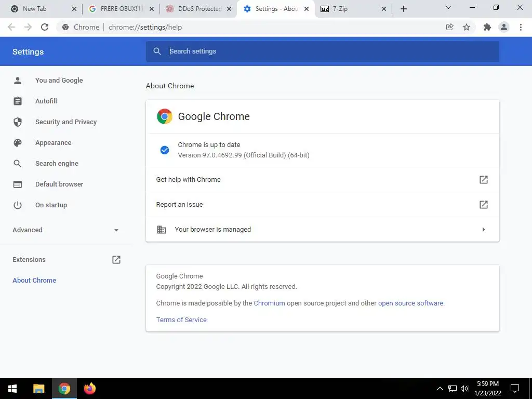Open Appearance settings
Screen dimensions: 532x399
click(54, 143)
